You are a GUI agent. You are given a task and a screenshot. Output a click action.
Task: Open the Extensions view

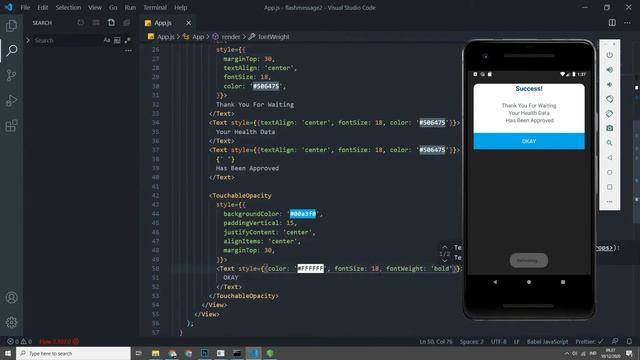[11, 126]
